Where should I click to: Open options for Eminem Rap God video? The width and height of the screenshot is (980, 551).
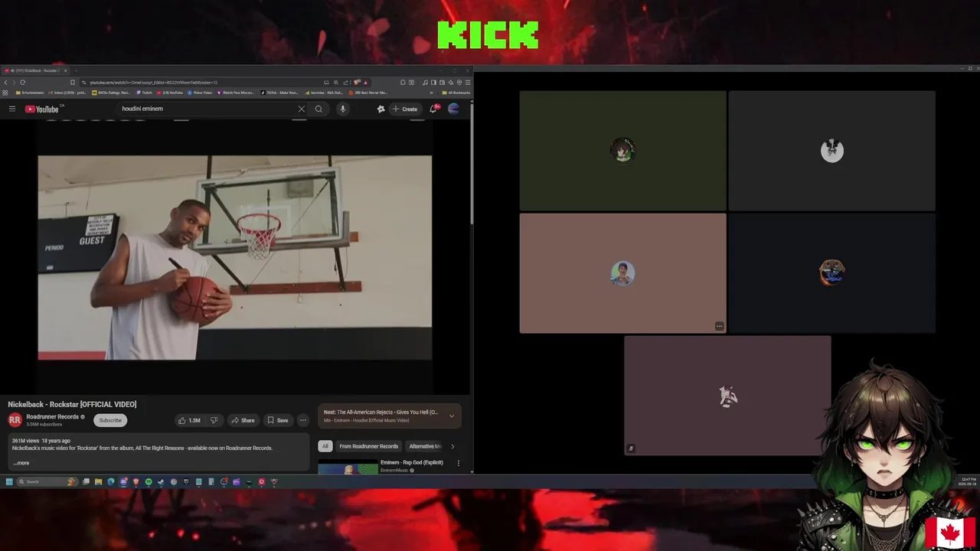459,463
